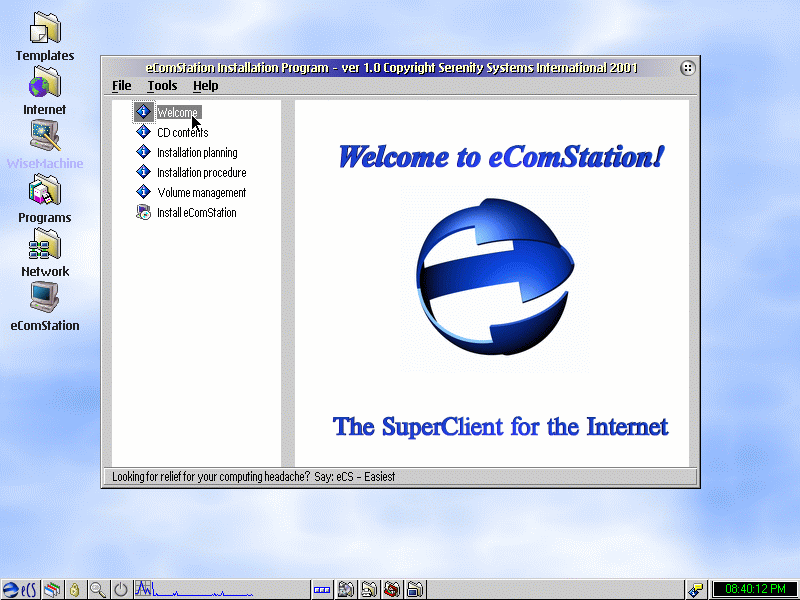Open the Network desktop folder

coord(45,253)
